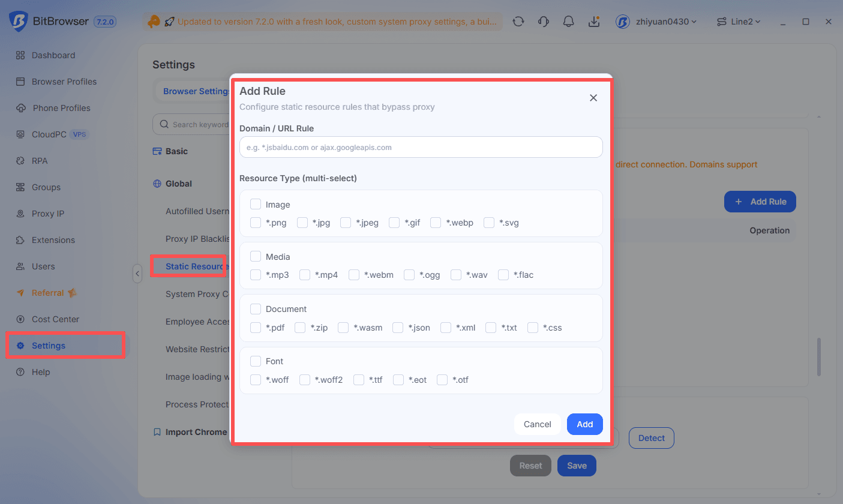The width and height of the screenshot is (843, 504).
Task: Click the Save settings button
Action: 577,466
